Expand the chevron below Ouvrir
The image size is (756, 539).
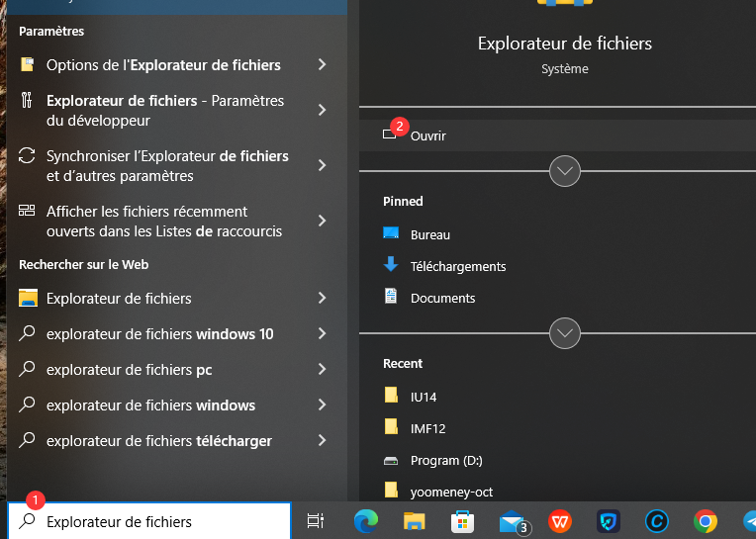point(565,171)
